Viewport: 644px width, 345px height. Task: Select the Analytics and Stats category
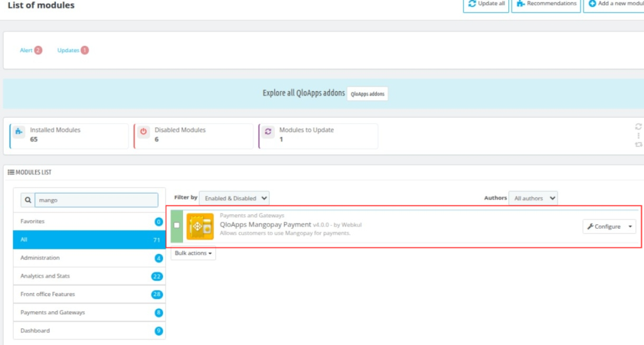[89, 276]
